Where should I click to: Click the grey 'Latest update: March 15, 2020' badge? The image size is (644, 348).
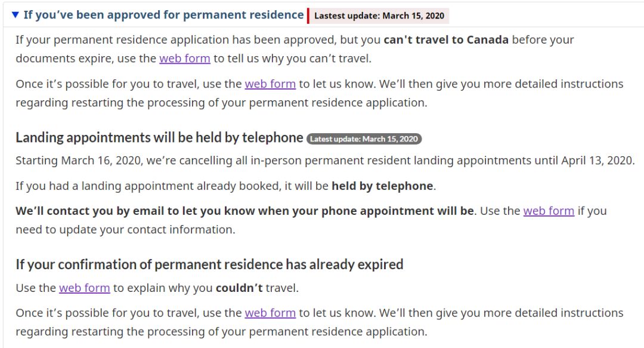tap(364, 139)
